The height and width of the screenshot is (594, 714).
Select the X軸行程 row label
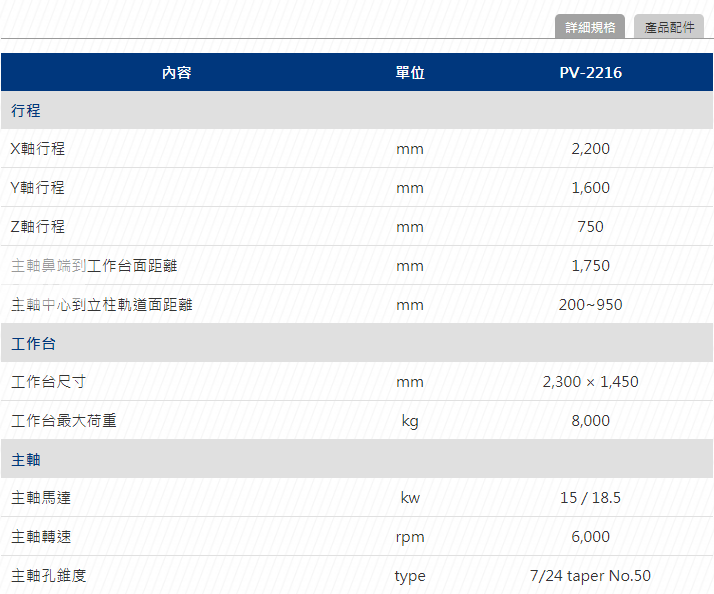coord(38,149)
